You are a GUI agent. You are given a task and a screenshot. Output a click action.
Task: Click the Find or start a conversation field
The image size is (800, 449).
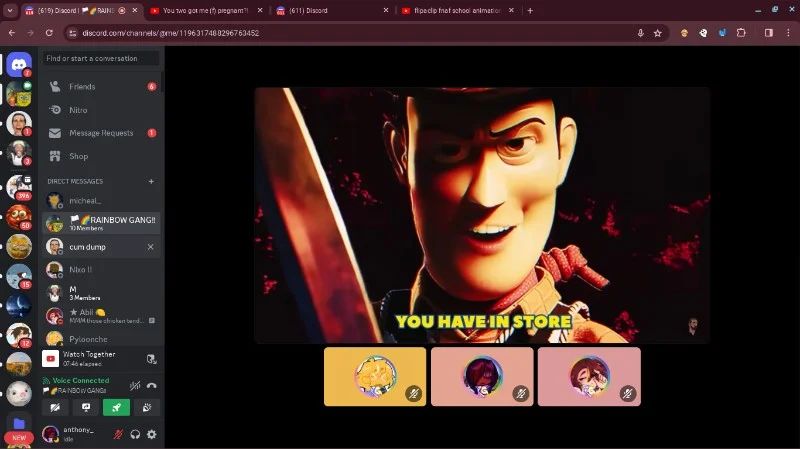pyautogui.click(x=101, y=59)
